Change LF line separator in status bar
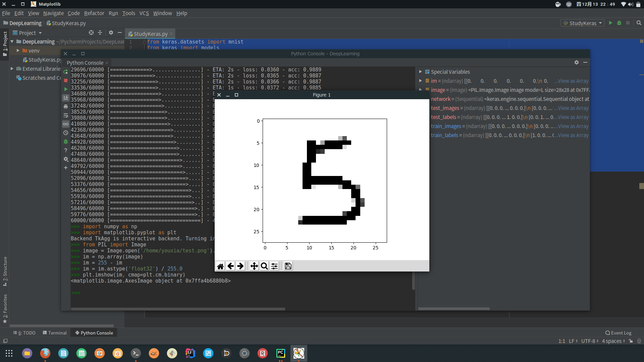The height and width of the screenshot is (362, 644). [573, 341]
